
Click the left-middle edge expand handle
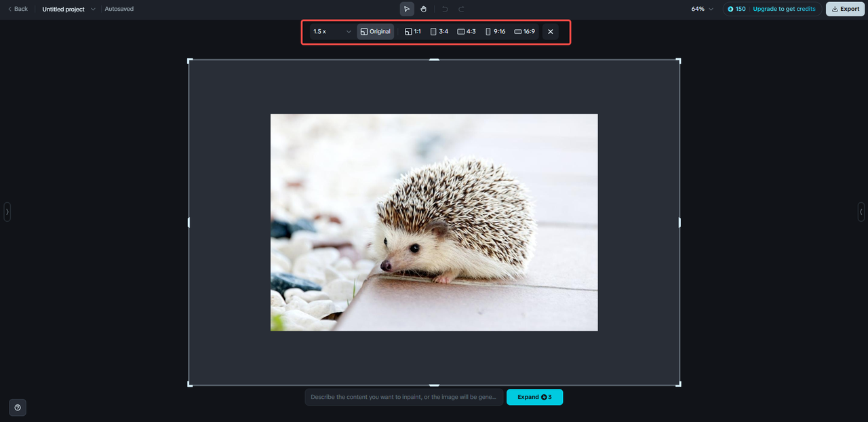pos(189,223)
